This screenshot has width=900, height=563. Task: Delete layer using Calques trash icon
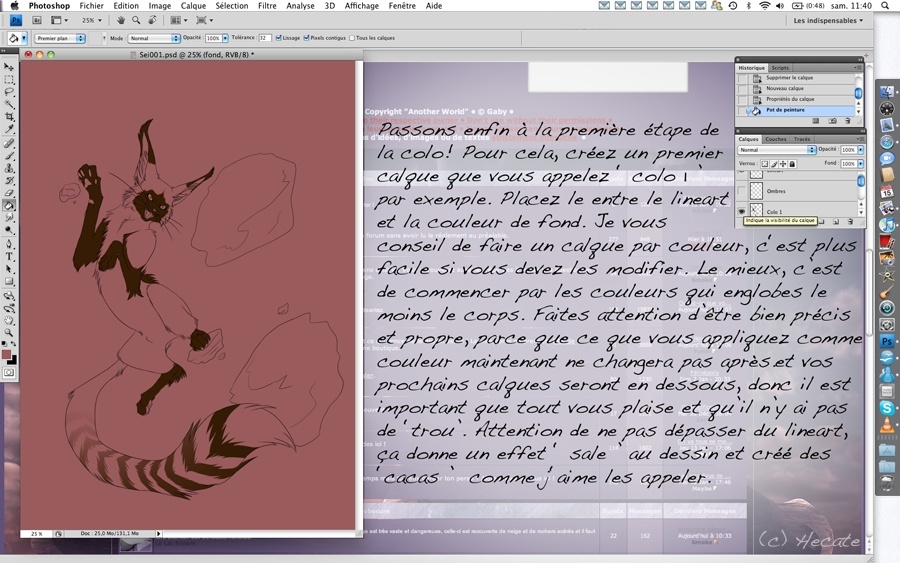pyautogui.click(x=850, y=222)
